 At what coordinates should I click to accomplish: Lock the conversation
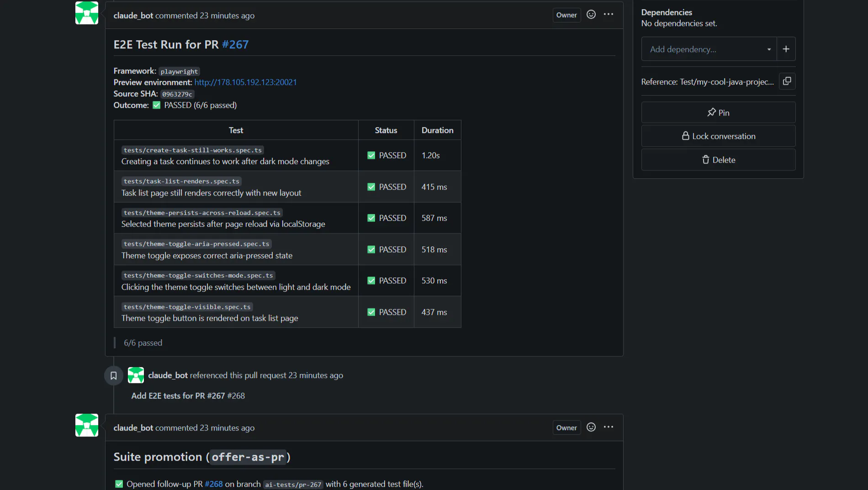click(x=718, y=136)
